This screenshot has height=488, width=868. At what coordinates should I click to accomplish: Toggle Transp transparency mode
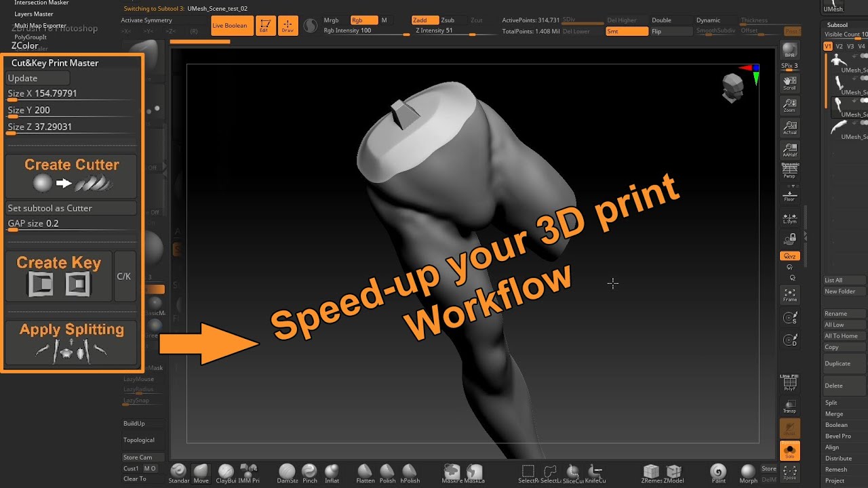pyautogui.click(x=790, y=405)
